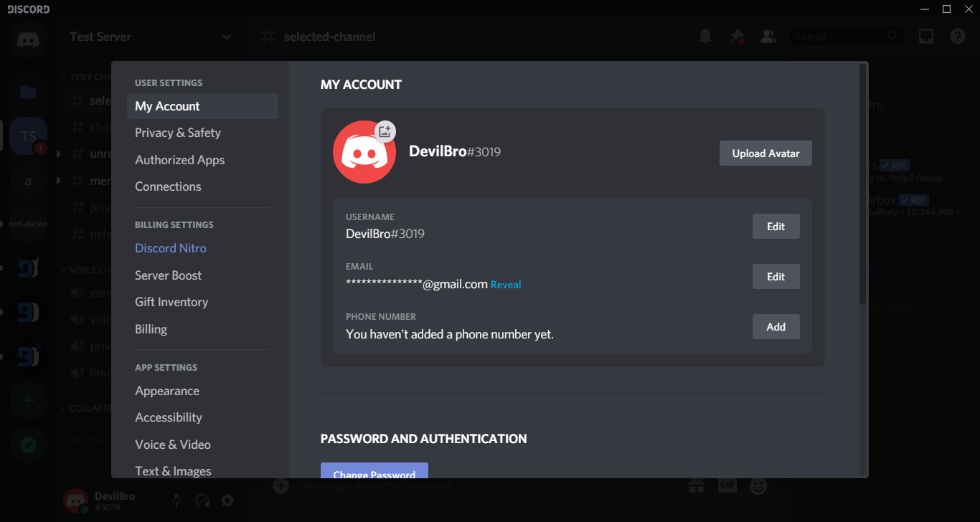Click the help question mark icon

(x=958, y=37)
